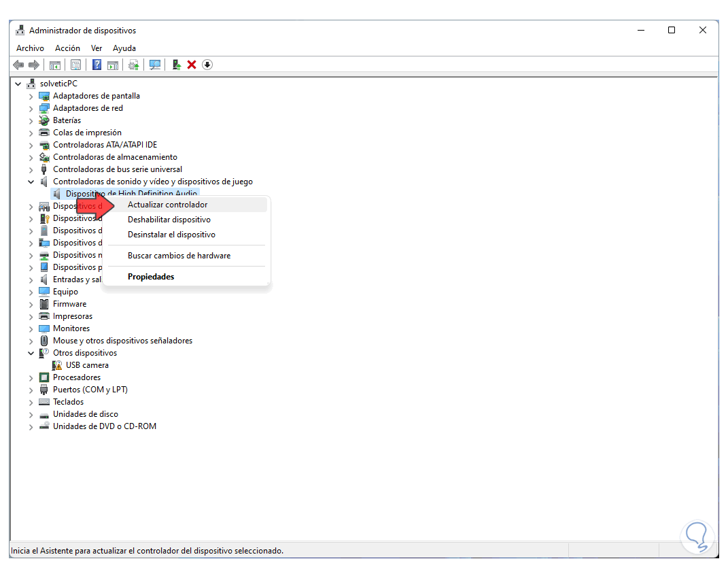Expand the Impresoras node
728x578 pixels.
tap(31, 316)
